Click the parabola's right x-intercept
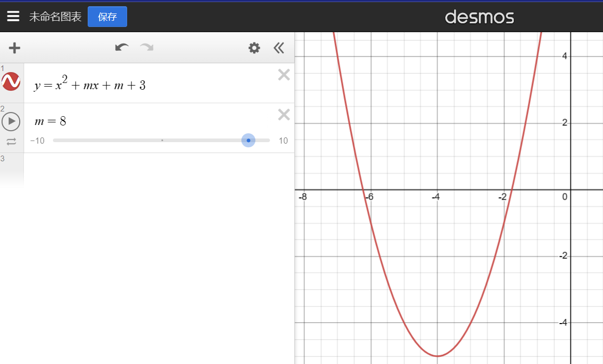 click(512, 189)
